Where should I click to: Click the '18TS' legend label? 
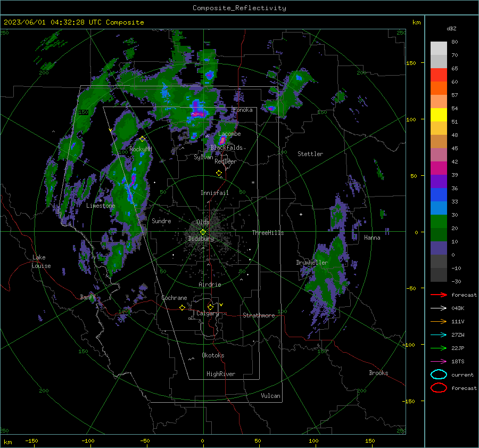tap(458, 362)
